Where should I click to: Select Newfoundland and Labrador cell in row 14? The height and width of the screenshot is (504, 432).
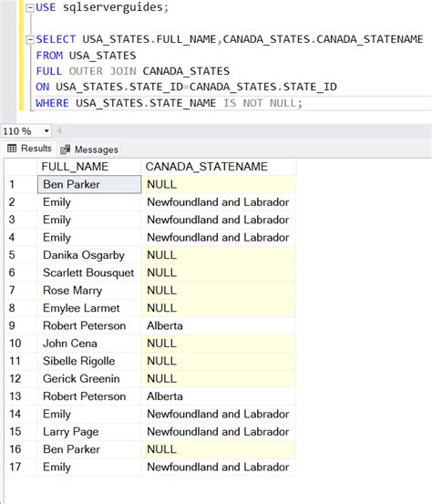coord(218,415)
